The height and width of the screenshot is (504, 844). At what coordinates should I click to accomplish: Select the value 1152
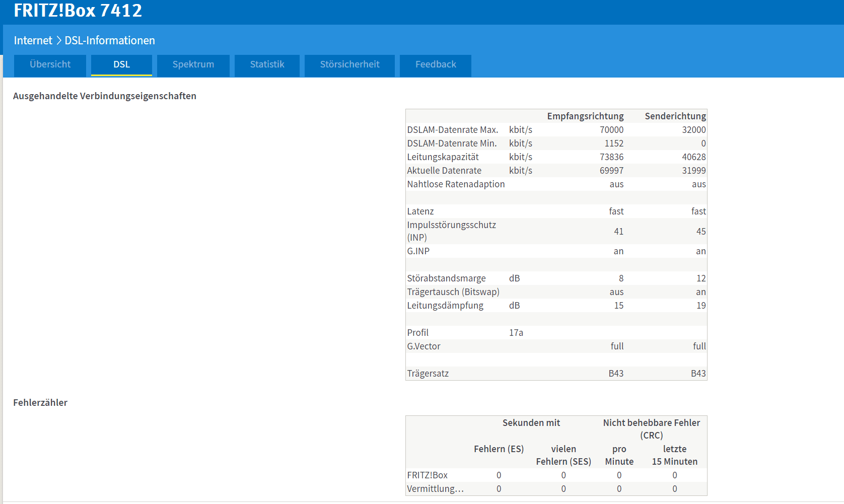pos(614,143)
